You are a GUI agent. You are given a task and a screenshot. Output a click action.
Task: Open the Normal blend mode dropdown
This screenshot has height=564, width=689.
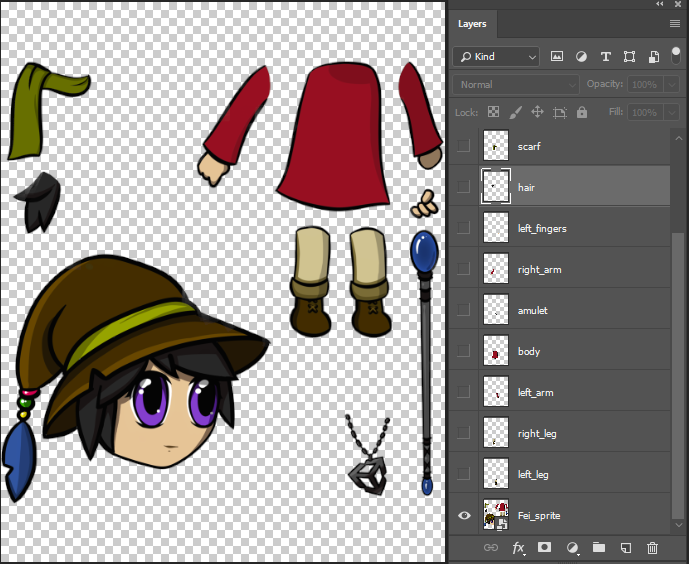coord(515,85)
